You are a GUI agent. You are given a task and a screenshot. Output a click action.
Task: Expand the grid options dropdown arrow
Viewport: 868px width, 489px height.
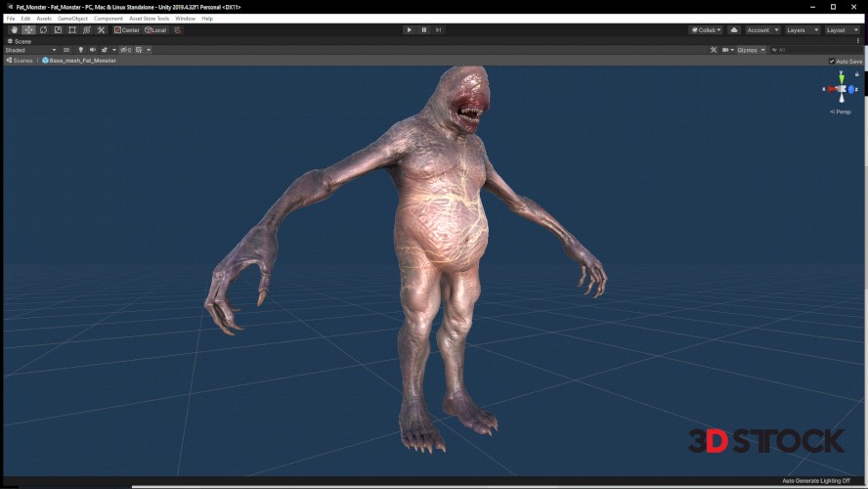[x=149, y=50]
